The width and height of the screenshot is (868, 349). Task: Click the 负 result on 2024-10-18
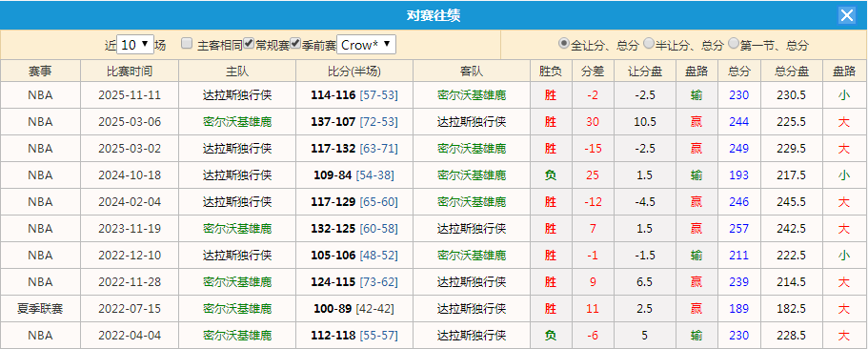tap(551, 175)
